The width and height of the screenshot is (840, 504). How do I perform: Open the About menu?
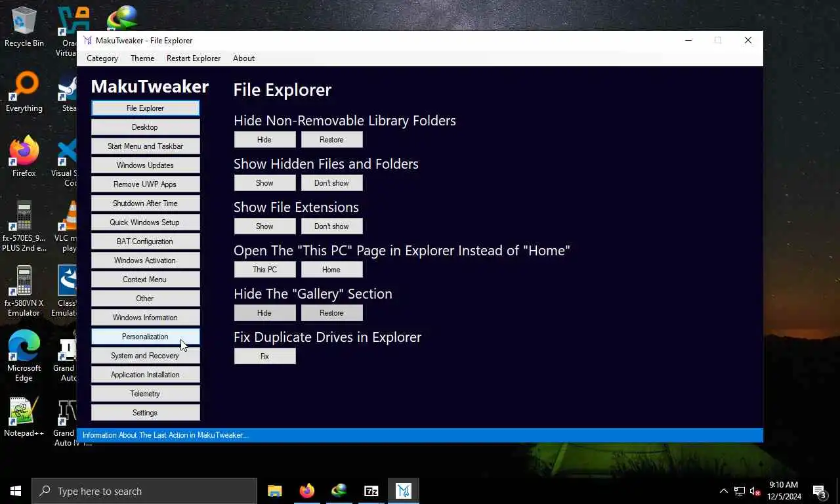(x=243, y=58)
